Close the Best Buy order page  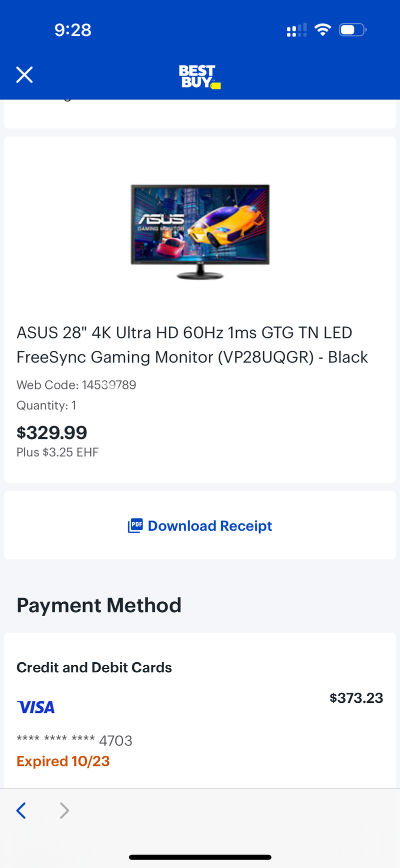(x=24, y=75)
